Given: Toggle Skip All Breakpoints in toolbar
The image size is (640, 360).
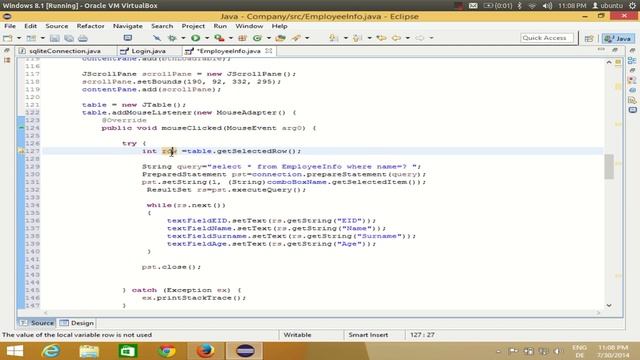Looking at the screenshot, I should tap(157, 38).
